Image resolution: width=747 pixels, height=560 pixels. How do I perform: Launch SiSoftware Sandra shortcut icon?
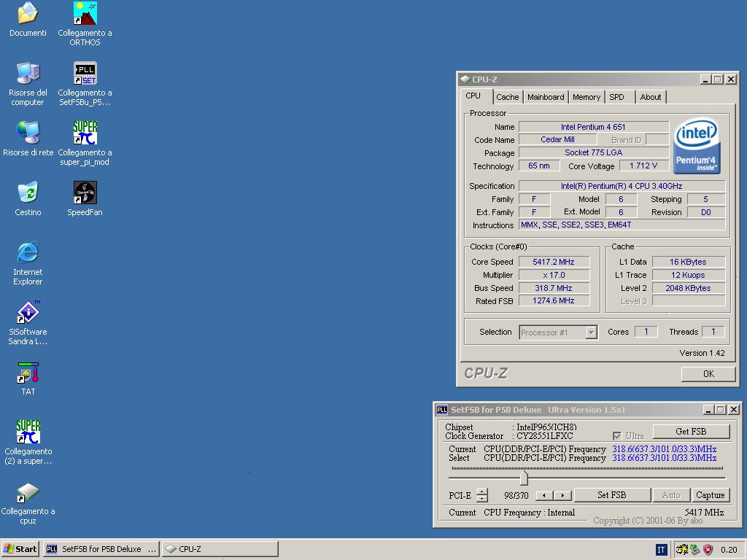pos(28,312)
